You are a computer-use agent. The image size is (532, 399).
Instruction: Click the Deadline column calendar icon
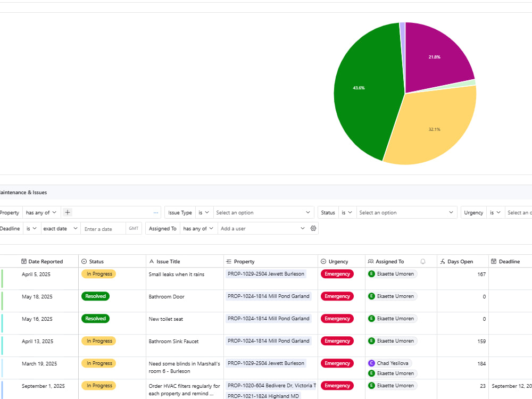pos(494,261)
